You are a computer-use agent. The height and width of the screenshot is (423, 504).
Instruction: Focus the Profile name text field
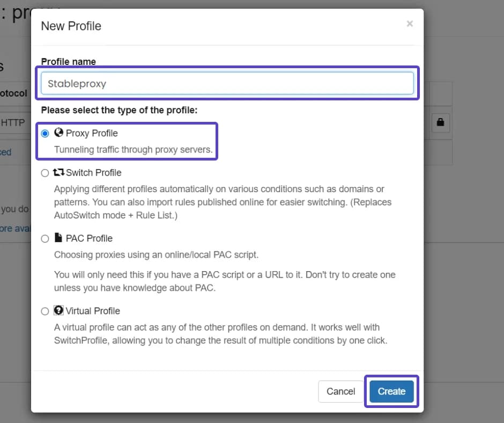(x=227, y=83)
